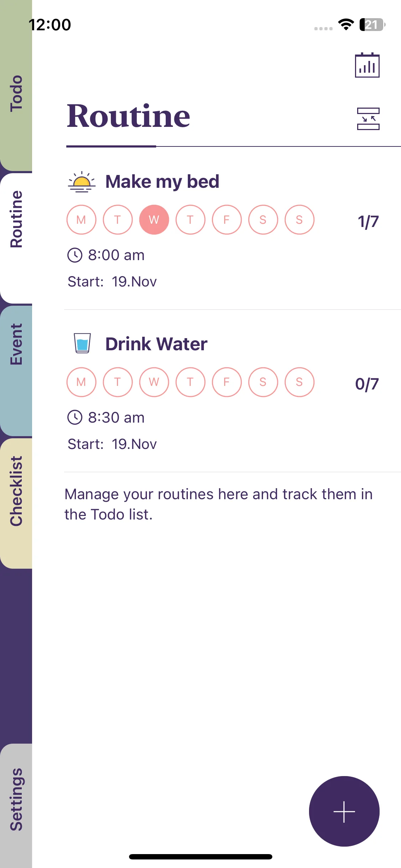The height and width of the screenshot is (868, 401).
Task: Untoggle Wednesday for Make my bed
Action: 154,220
